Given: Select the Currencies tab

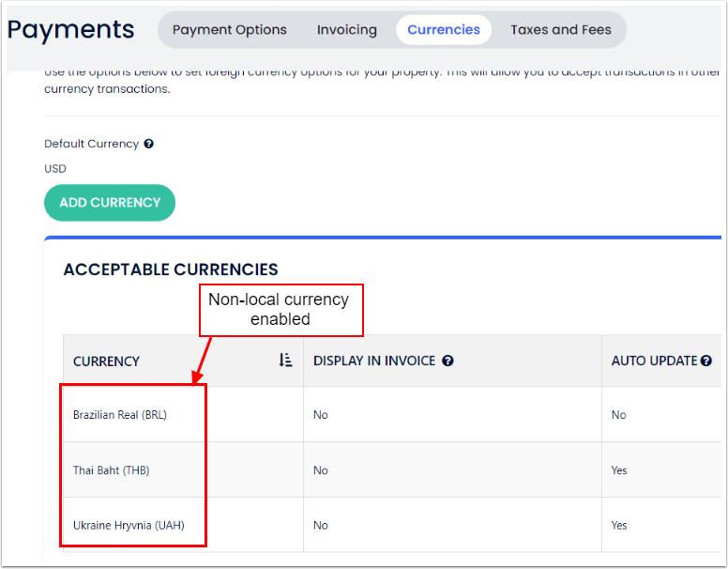Looking at the screenshot, I should [x=444, y=30].
